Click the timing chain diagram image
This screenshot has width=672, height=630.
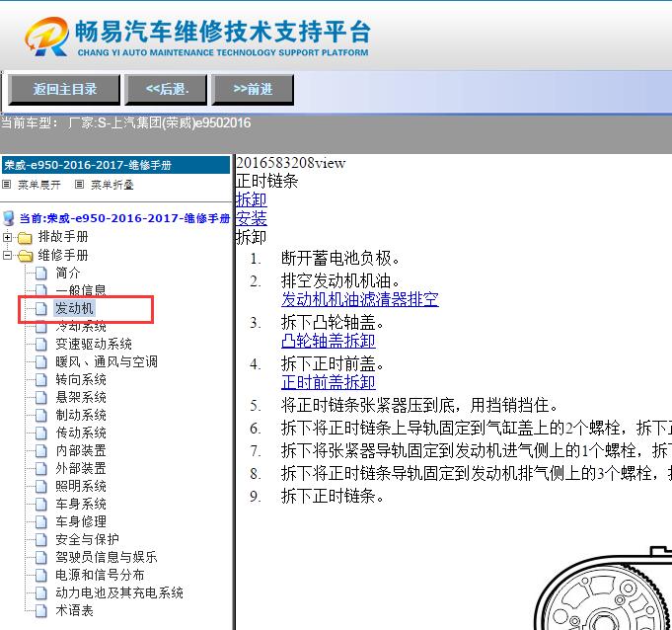(x=602, y=589)
